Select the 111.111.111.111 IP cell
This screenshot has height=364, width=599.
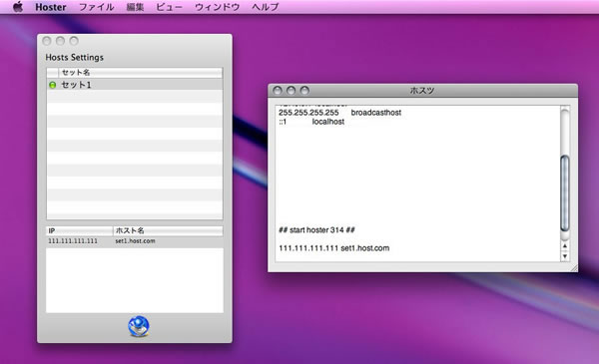coord(73,241)
